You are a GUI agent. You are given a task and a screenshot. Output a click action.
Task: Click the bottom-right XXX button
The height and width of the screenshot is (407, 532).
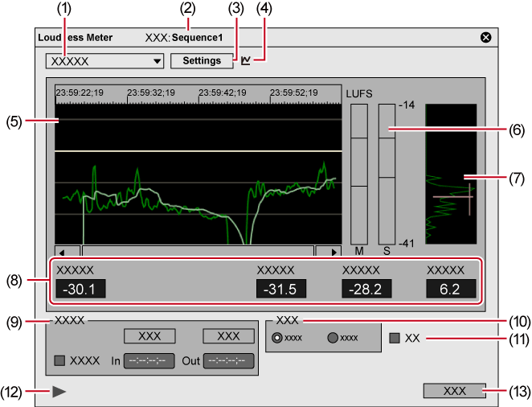tap(455, 391)
